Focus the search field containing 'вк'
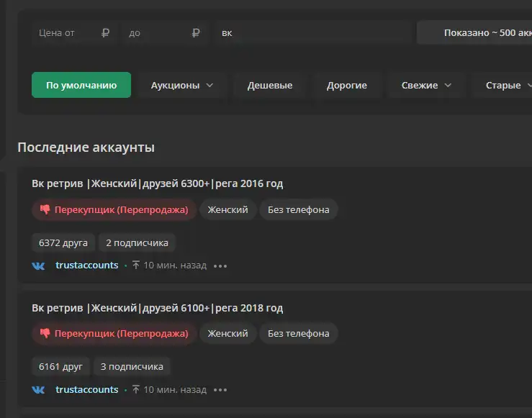This screenshot has height=418, width=532. tap(313, 33)
